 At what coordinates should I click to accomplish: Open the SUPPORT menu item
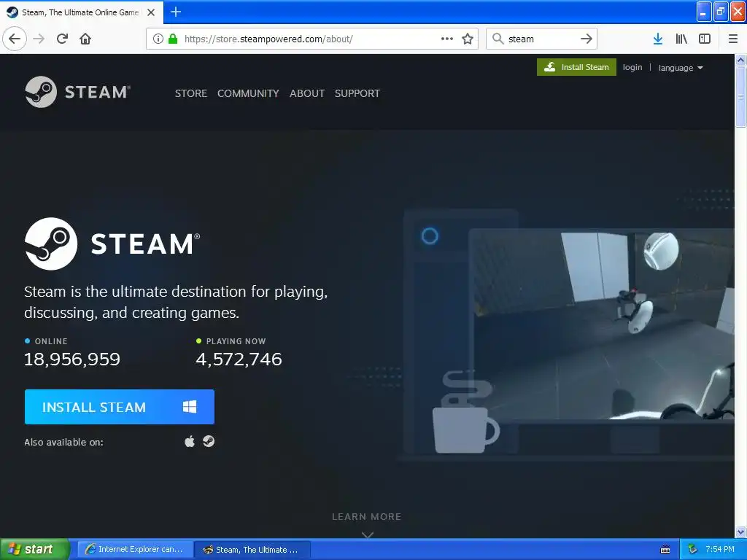[x=357, y=93]
